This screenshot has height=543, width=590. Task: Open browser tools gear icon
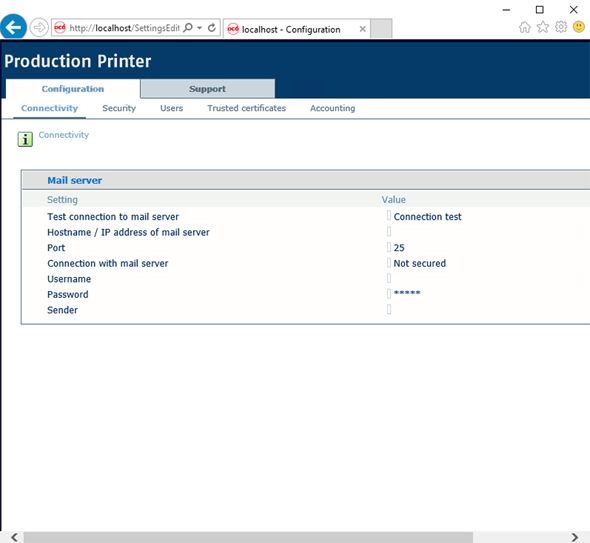[x=561, y=27]
